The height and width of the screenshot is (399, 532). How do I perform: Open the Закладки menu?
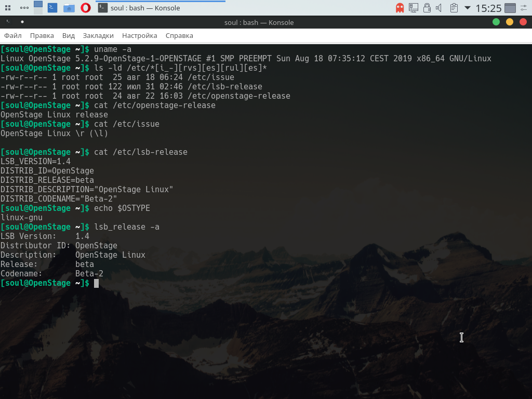tap(98, 36)
